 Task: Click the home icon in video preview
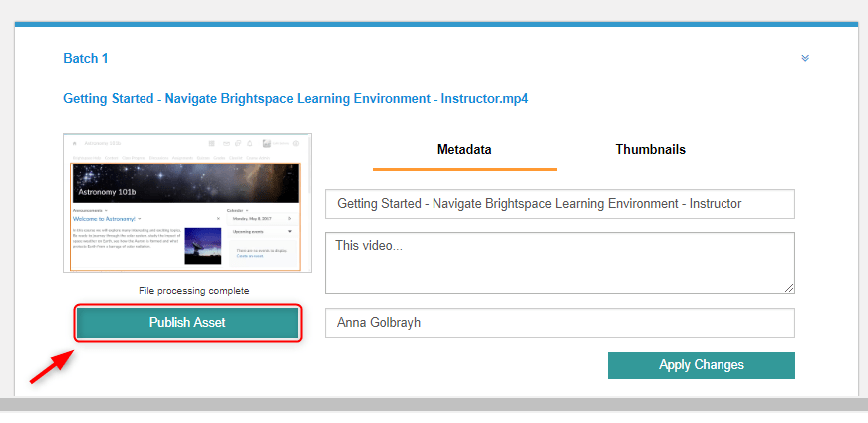(75, 144)
